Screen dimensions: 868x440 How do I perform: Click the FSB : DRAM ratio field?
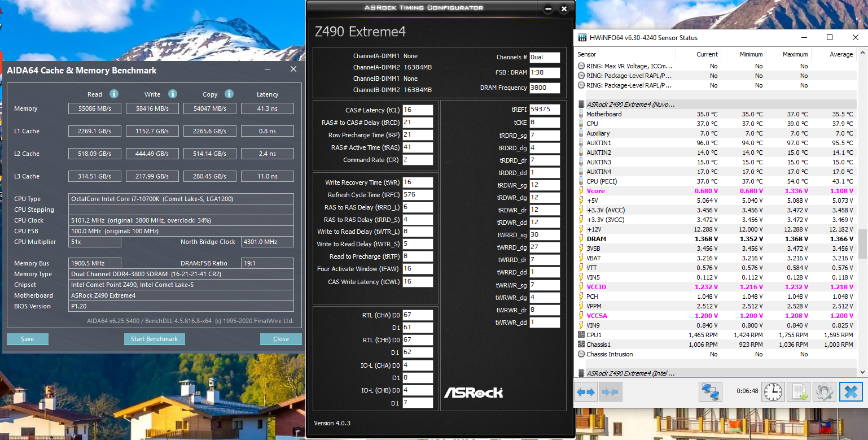click(x=545, y=72)
